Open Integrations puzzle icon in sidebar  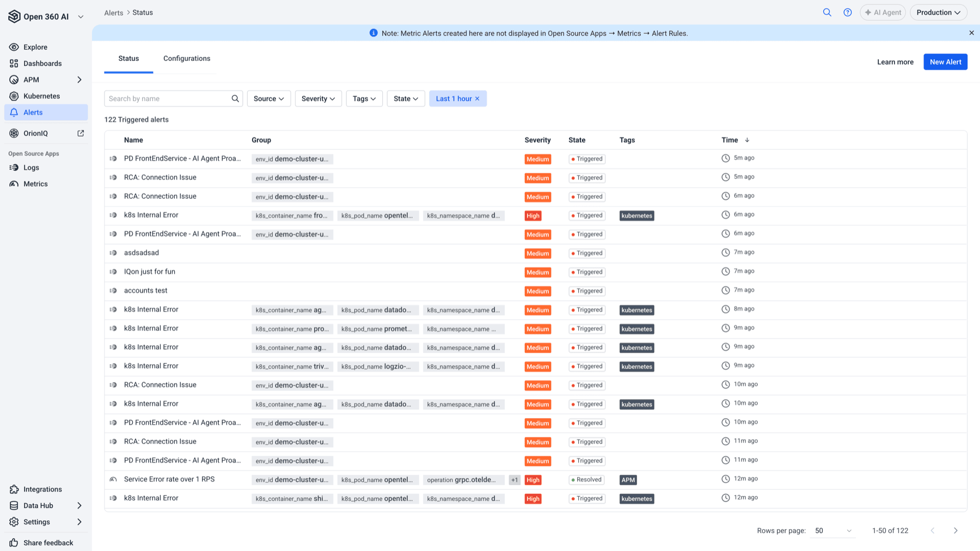(14, 489)
